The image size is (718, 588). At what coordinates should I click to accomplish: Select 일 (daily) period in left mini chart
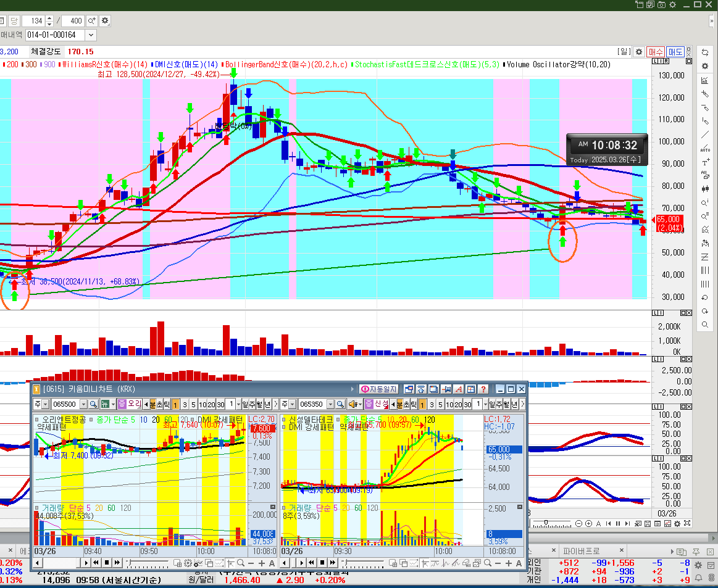tap(244, 404)
